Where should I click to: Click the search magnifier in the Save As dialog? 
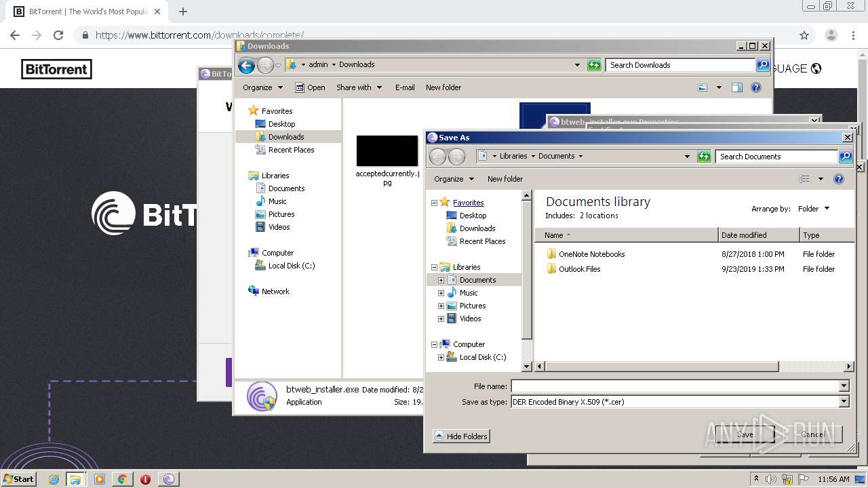pyautogui.click(x=846, y=157)
